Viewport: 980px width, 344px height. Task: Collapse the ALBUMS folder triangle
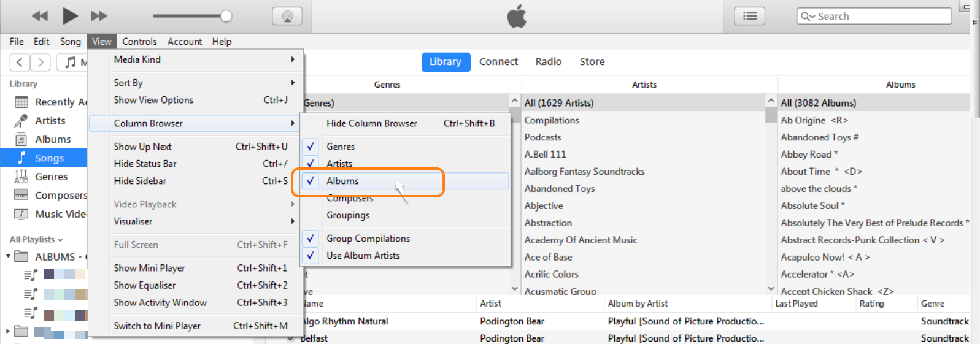tap(8, 256)
